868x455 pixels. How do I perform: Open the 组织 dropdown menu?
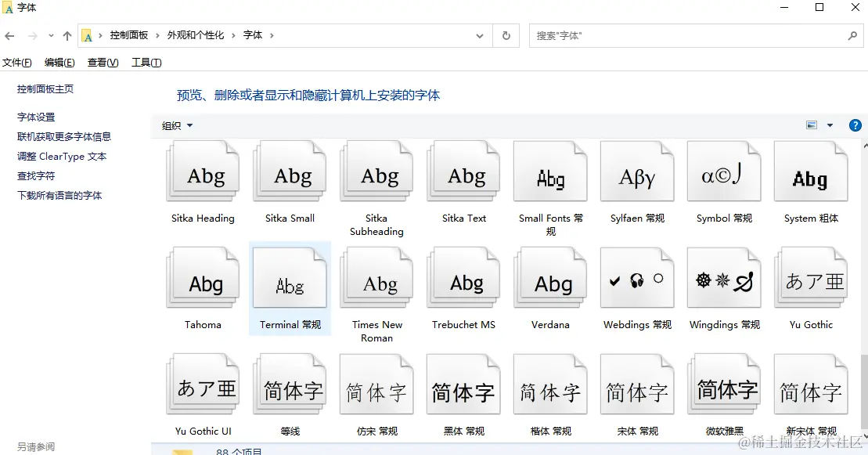177,126
